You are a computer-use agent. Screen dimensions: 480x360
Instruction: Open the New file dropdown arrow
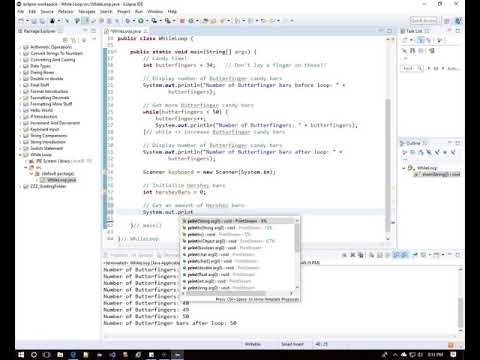[27, 21]
